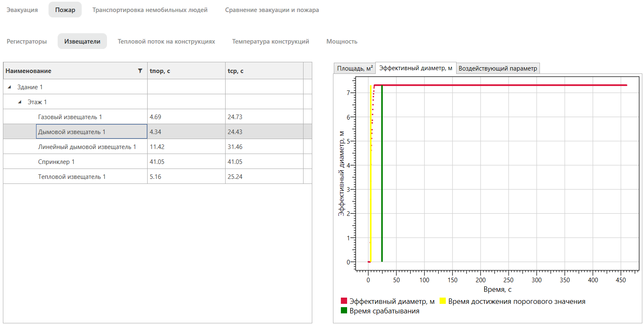The width and height of the screenshot is (644, 325).
Task: Show the Площадь, м² chart tab
Action: tap(355, 68)
